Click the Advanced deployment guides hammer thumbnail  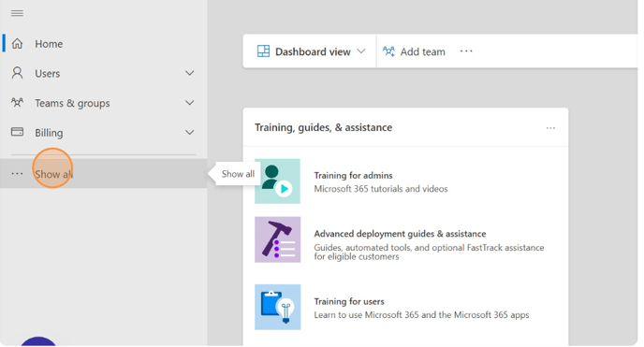click(x=277, y=239)
